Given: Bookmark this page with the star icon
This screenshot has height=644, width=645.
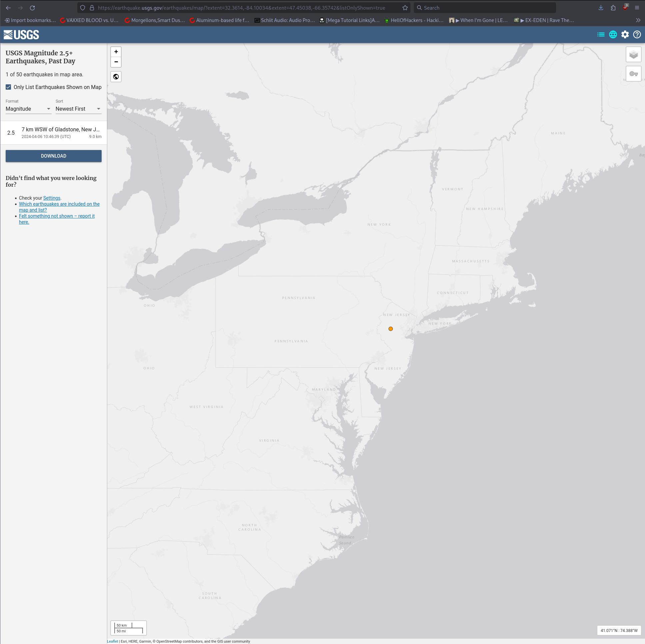Looking at the screenshot, I should pos(405,8).
